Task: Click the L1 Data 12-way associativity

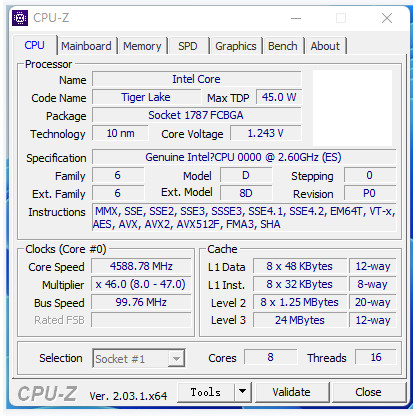Action: 373,266
